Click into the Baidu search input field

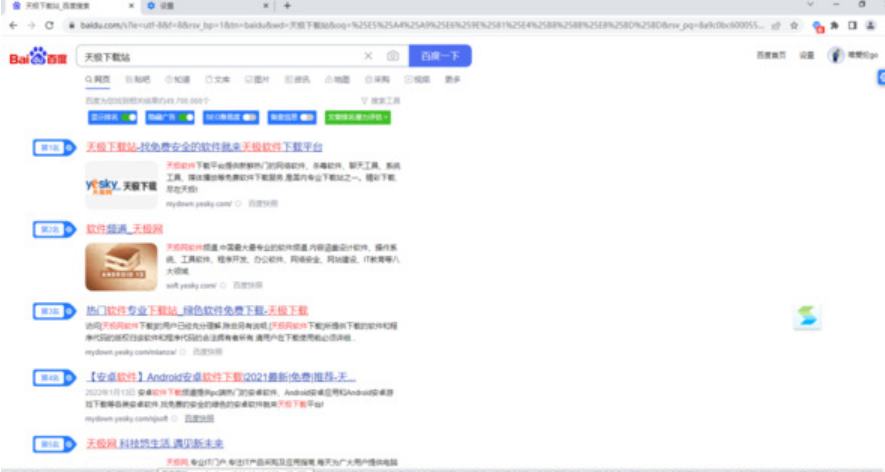point(220,56)
